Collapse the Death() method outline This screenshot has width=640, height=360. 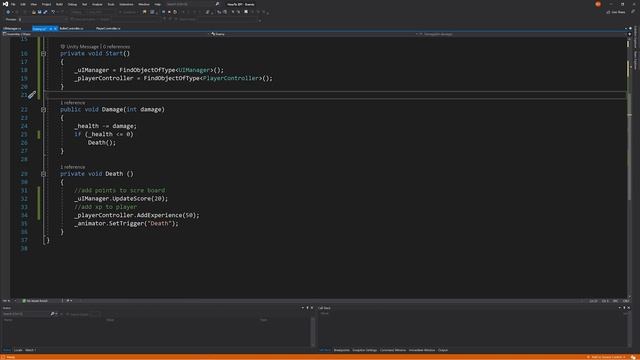click(x=43, y=174)
